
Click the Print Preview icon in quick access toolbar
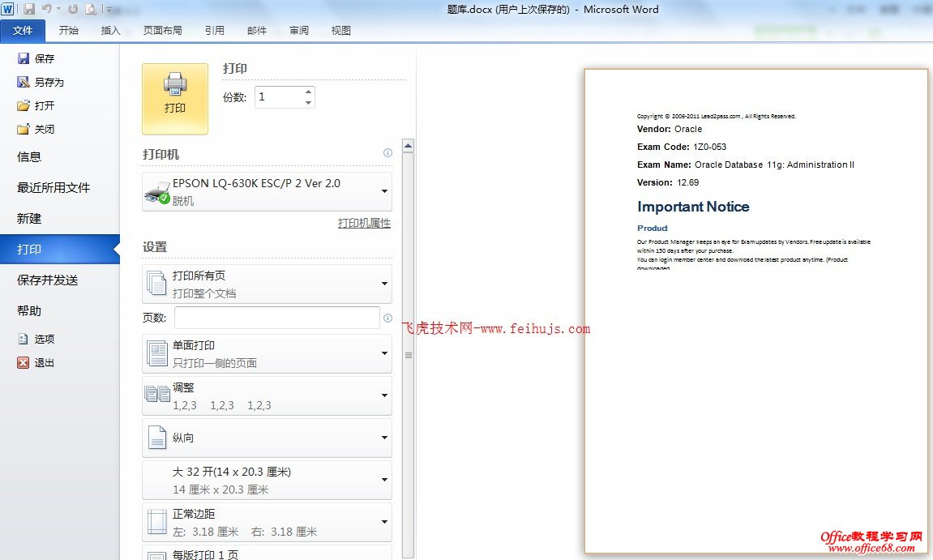(x=91, y=9)
